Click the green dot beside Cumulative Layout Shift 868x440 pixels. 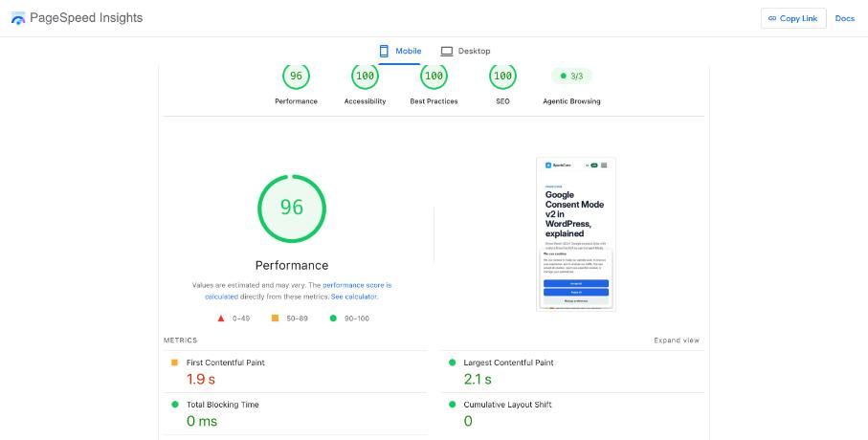coord(452,405)
